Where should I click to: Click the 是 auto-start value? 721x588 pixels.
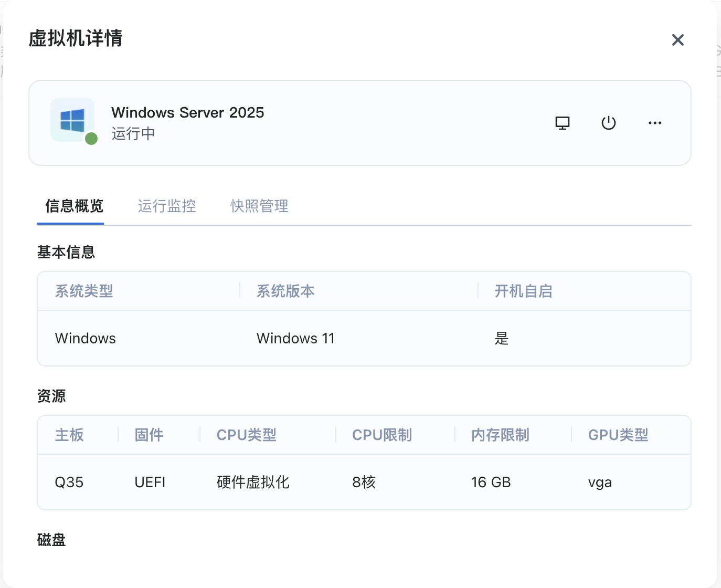coord(502,338)
